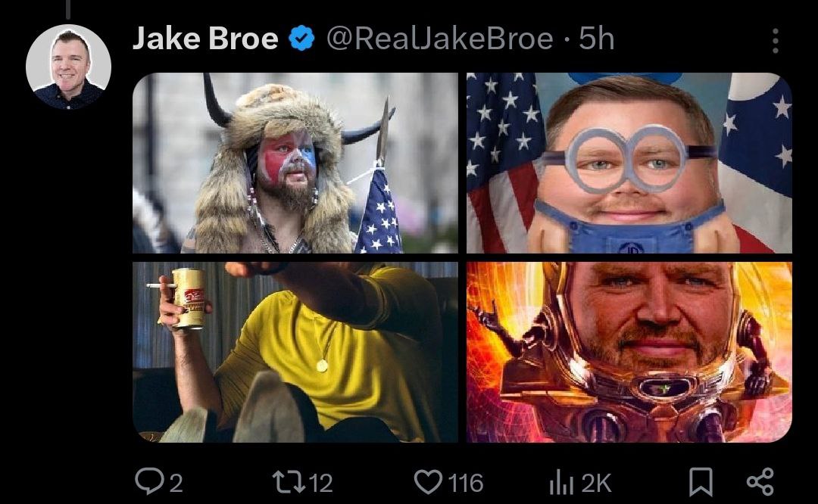Open the golden armored helmet image

(x=629, y=352)
